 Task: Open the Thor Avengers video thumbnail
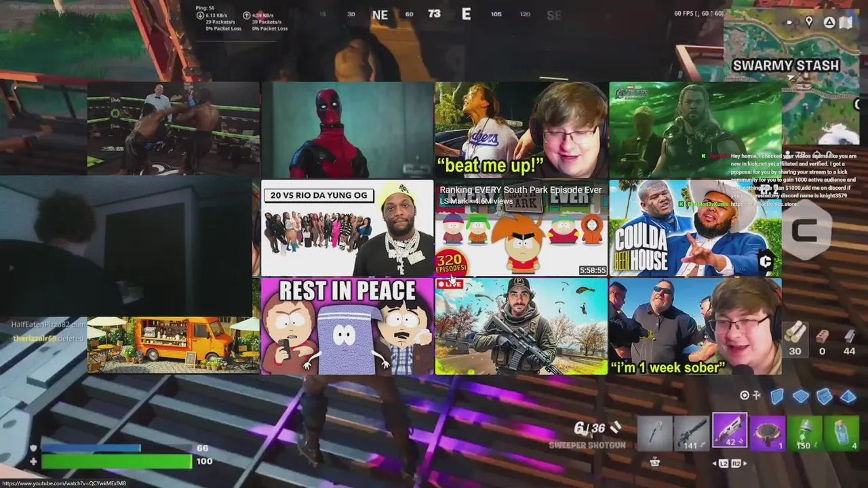695,130
